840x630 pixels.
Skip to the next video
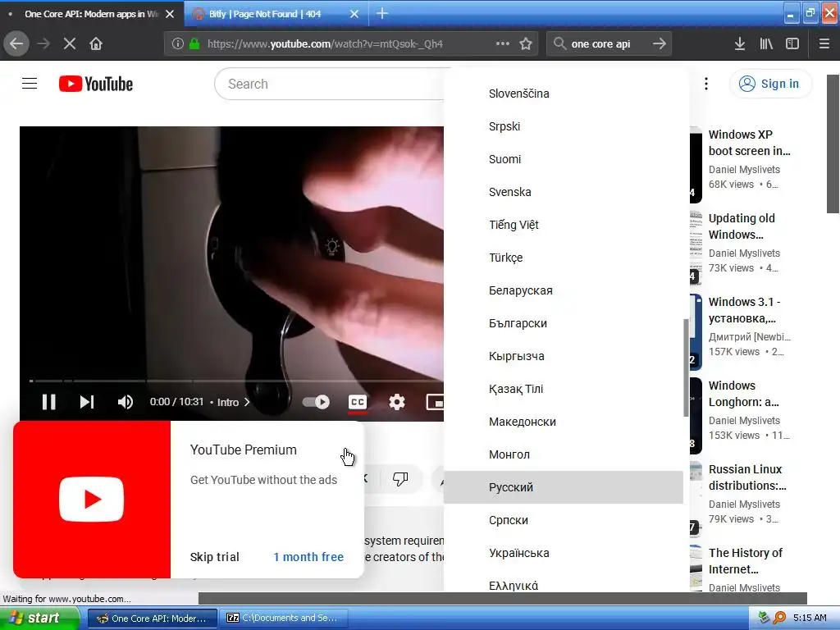(x=87, y=402)
